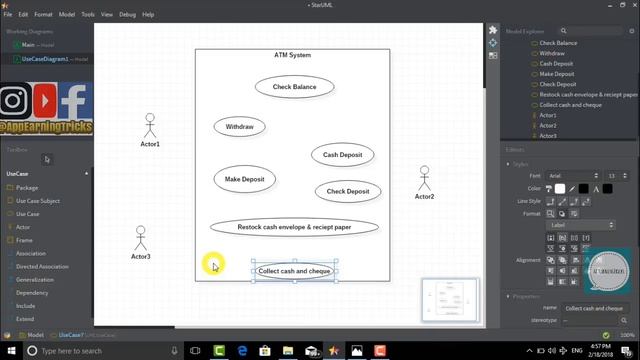Pick the Extend tool in Toolbox

point(25,319)
